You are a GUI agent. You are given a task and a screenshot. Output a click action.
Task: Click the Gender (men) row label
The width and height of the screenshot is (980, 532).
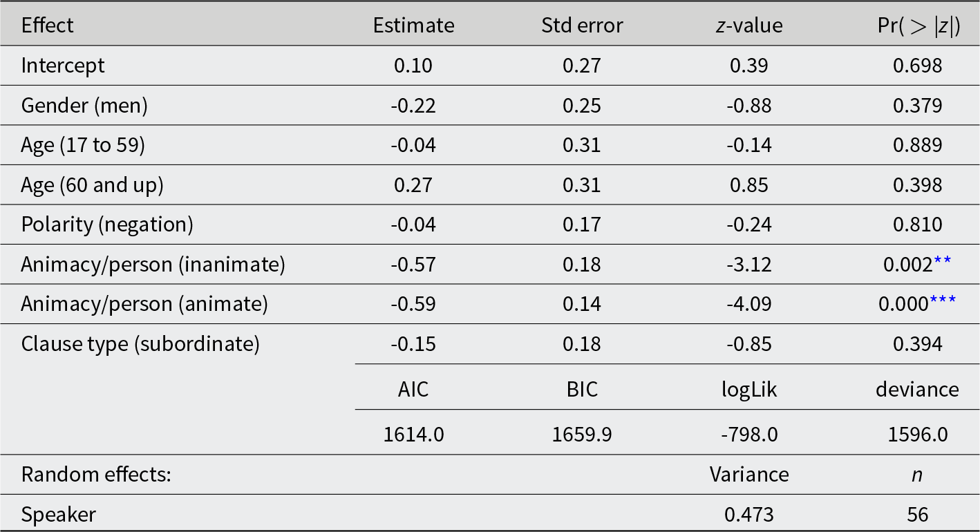(x=84, y=105)
